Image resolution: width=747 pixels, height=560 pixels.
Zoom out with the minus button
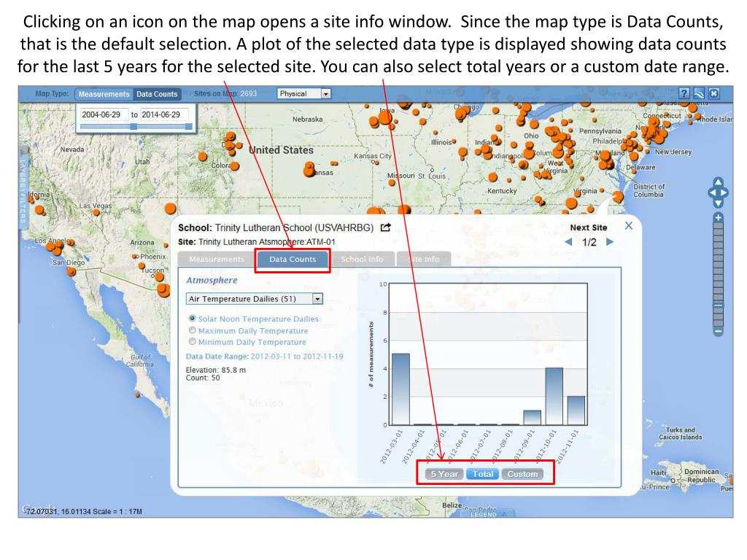[719, 330]
